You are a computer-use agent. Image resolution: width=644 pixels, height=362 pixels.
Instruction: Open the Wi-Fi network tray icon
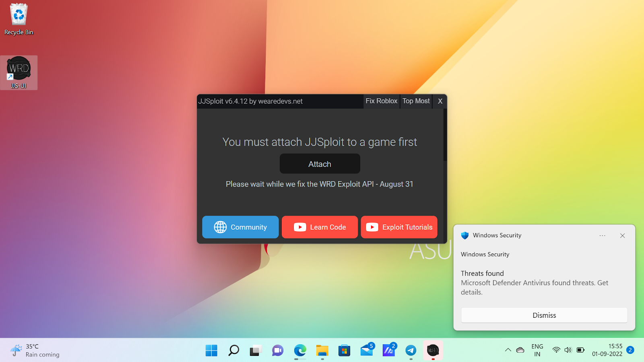click(556, 350)
